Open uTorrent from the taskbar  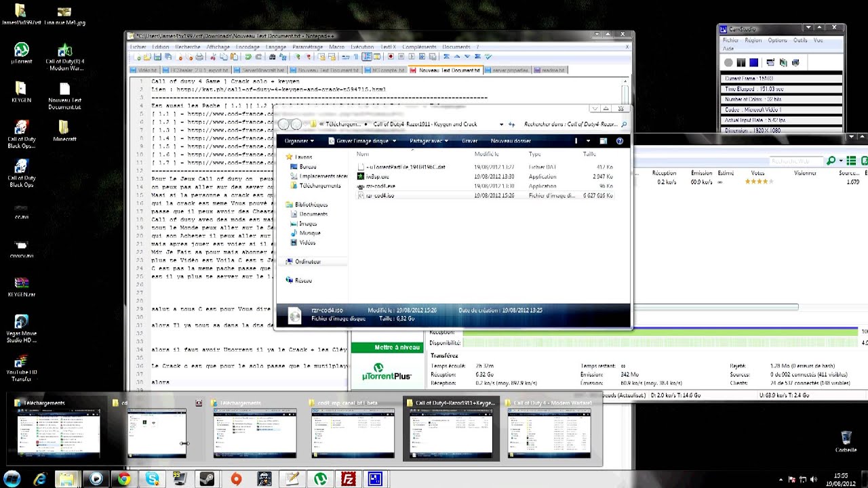pos(320,479)
